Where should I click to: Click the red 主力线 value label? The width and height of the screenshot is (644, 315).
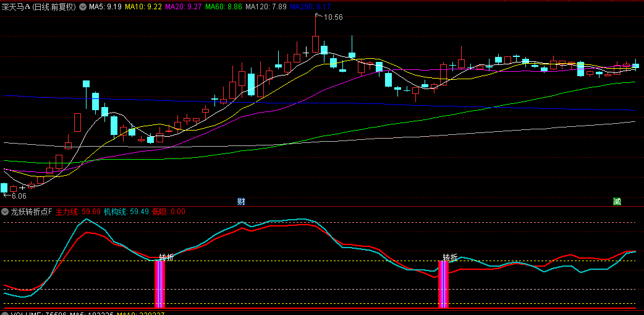coord(78,212)
